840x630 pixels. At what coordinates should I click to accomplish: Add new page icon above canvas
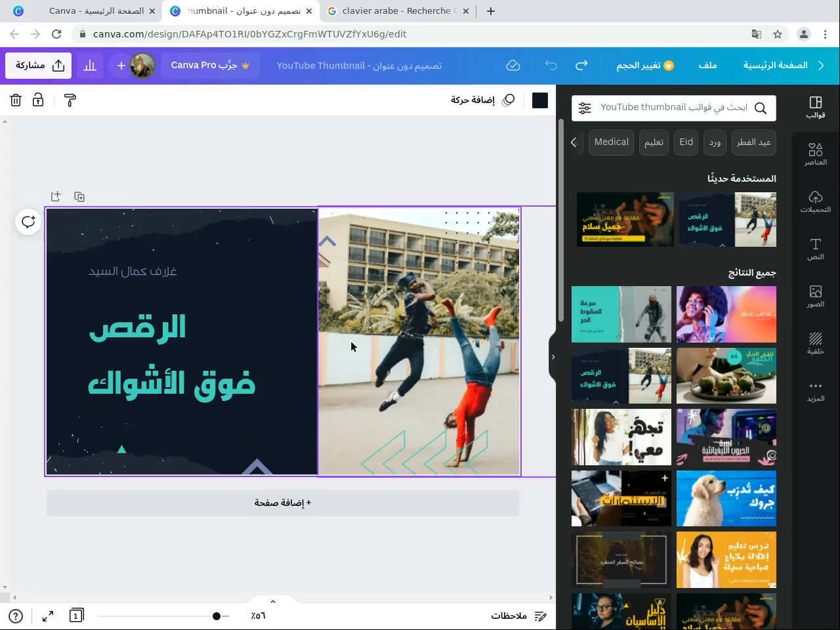click(56, 197)
